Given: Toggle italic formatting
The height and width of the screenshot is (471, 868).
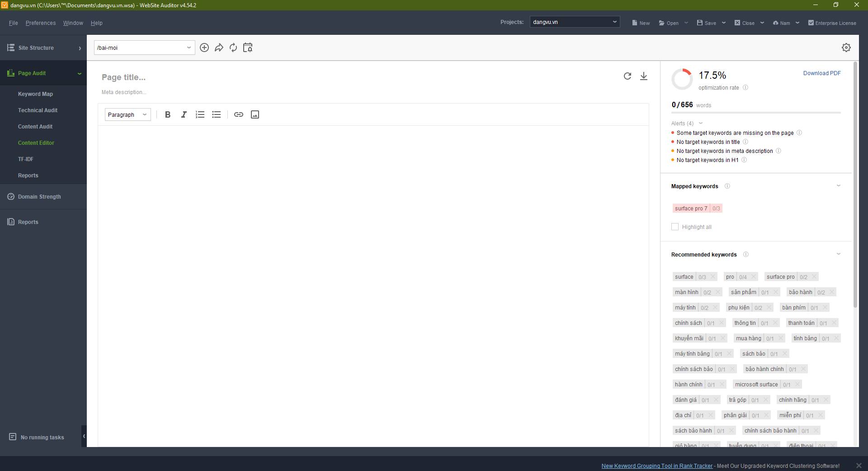Looking at the screenshot, I should (x=184, y=114).
